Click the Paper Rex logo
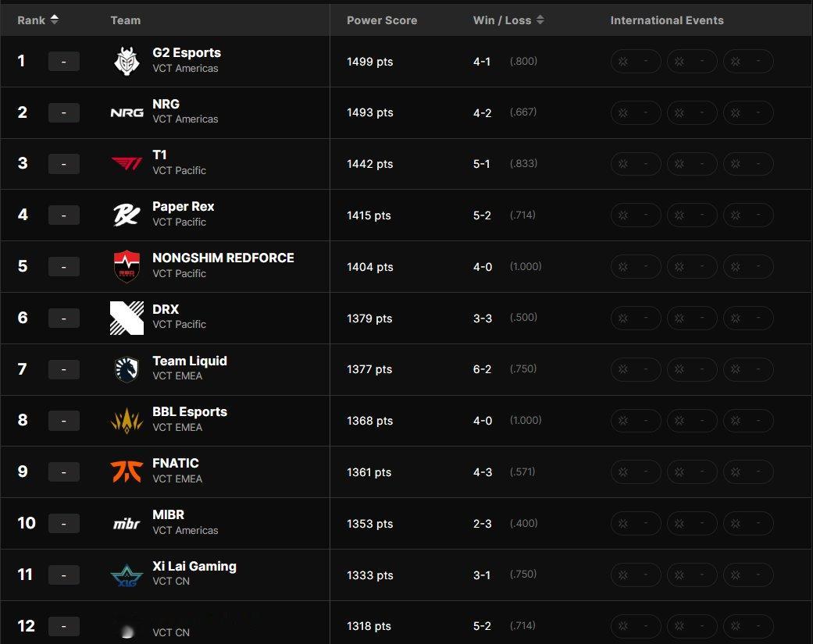813x644 pixels. pos(127,215)
